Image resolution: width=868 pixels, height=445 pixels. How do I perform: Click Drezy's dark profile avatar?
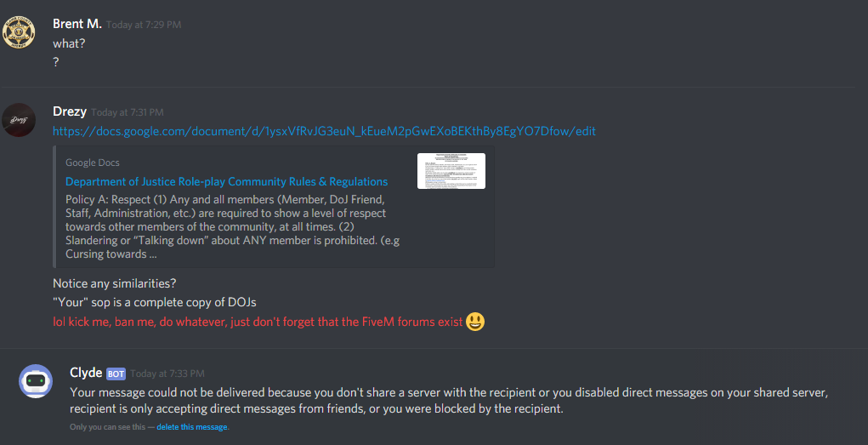click(19, 120)
